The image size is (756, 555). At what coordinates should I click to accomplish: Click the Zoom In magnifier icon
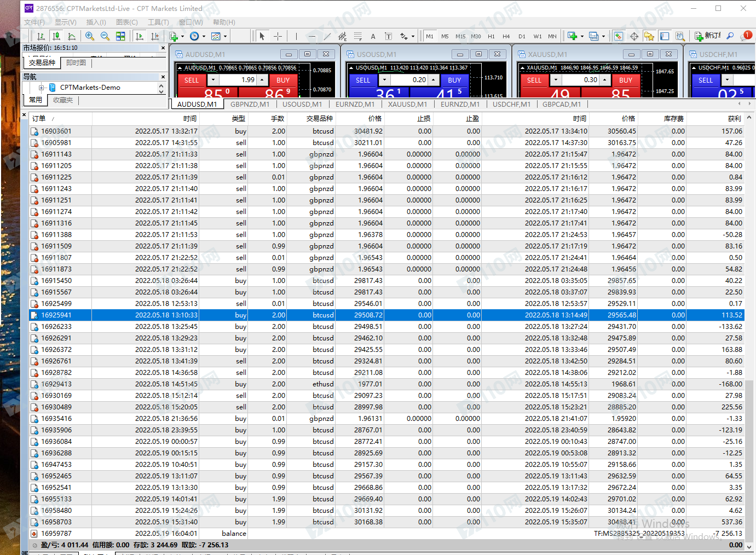90,36
